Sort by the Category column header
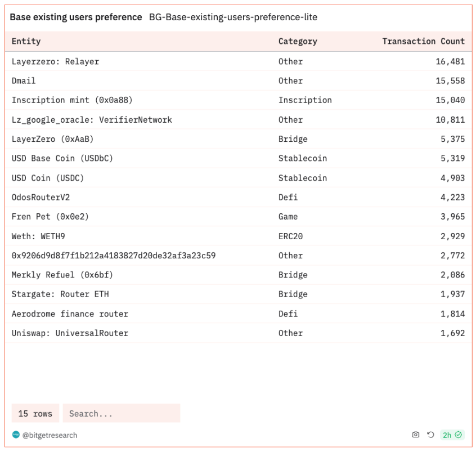The image size is (476, 452). (x=298, y=41)
